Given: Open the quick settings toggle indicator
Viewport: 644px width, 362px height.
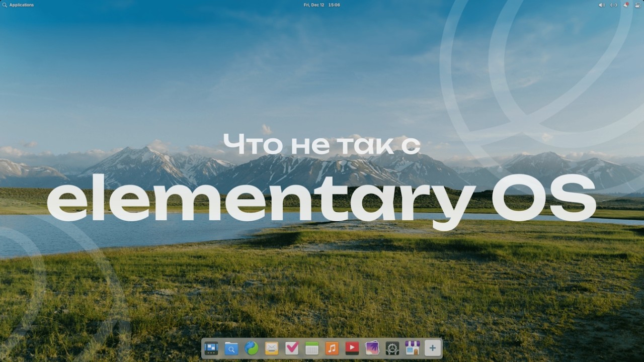Looking at the screenshot, I should point(638,5).
